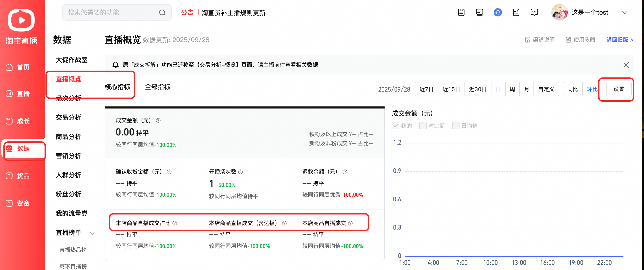Viewport: 644px width, 270px height.
Task: Click help icon next to 退款金额
Action: pos(345,172)
